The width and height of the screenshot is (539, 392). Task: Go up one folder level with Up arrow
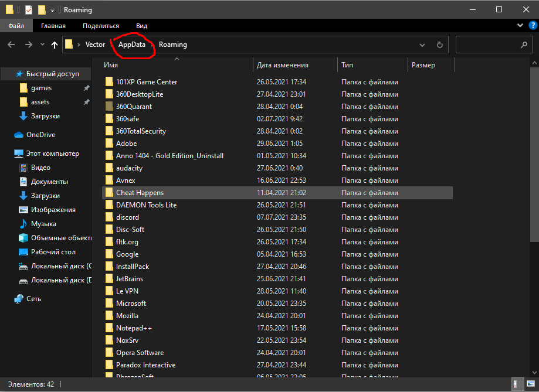pyautogui.click(x=55, y=45)
